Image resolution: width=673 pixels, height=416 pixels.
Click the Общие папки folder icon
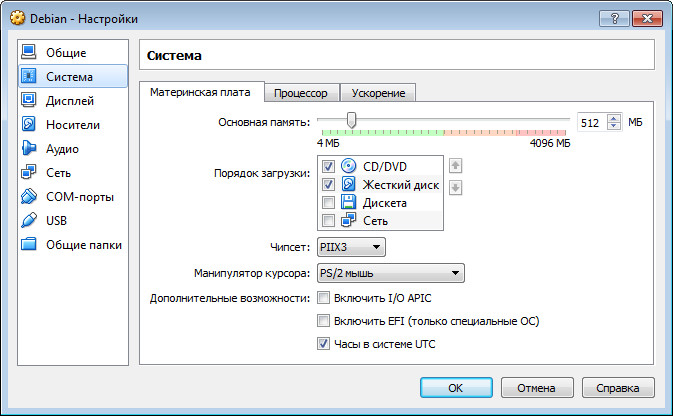tap(29, 244)
